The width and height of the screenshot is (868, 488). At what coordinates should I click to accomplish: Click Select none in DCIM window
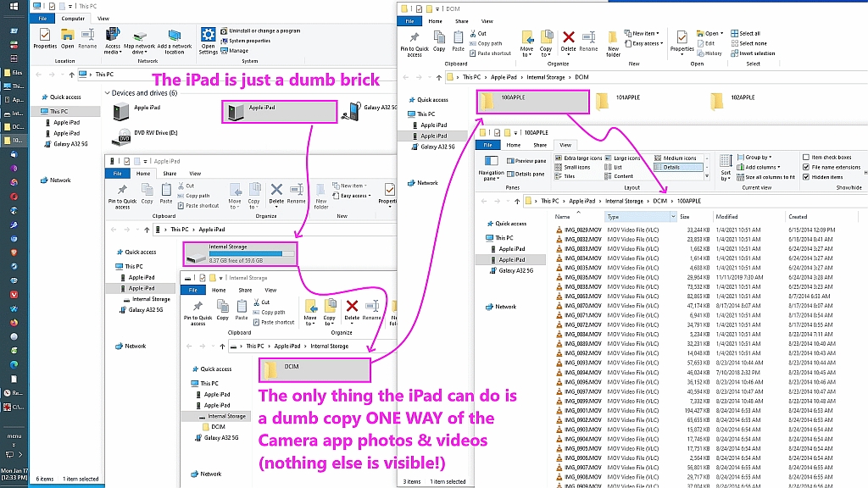point(748,43)
